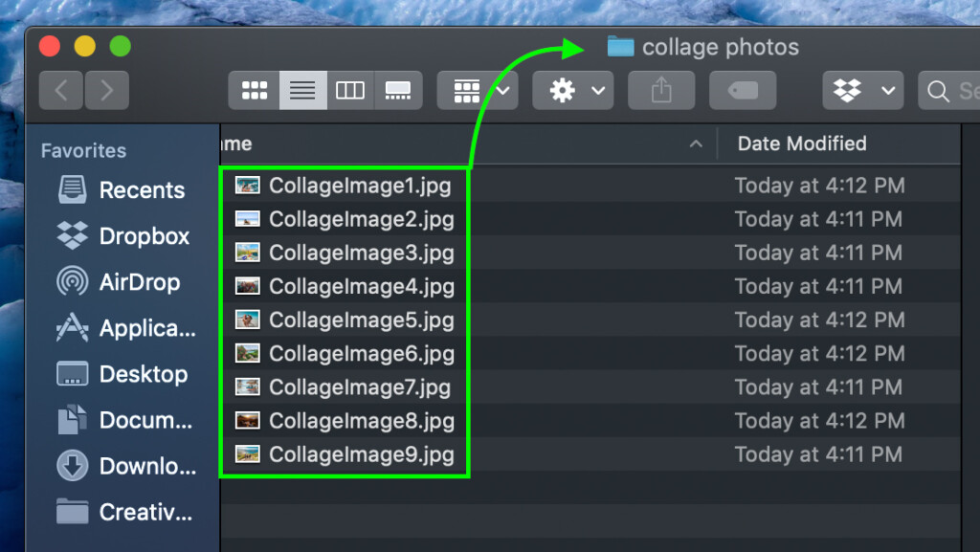This screenshot has height=552, width=980.
Task: Toggle sort order with Name column arrow
Action: tap(696, 144)
